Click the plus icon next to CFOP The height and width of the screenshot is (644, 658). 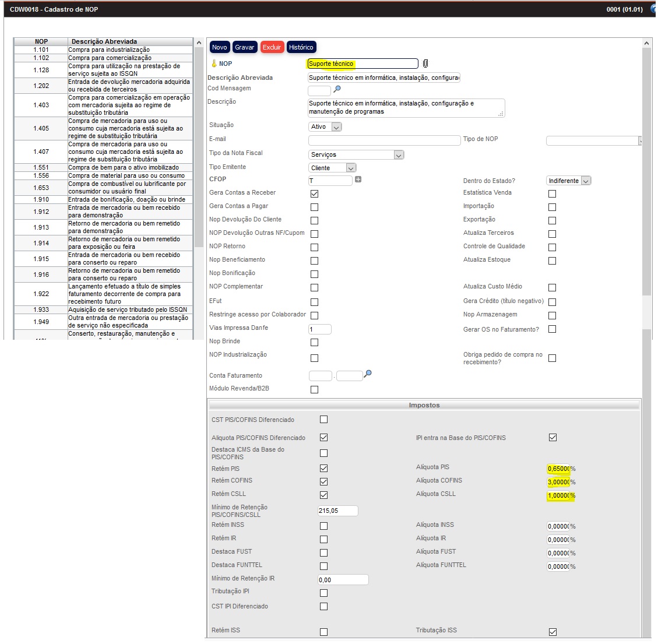click(x=358, y=180)
